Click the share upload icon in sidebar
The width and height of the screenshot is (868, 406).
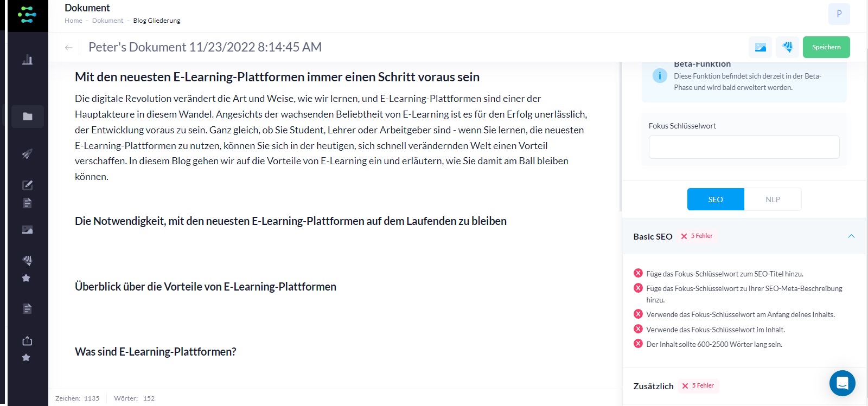[x=27, y=341]
